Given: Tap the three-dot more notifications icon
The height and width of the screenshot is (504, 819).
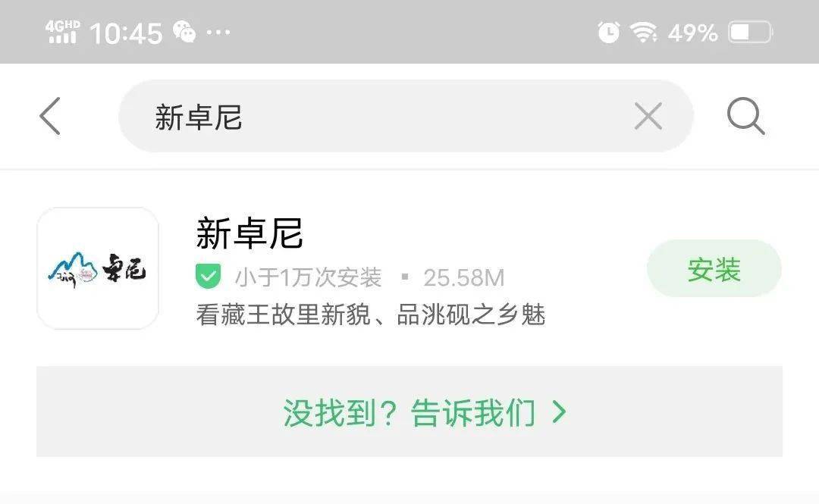Looking at the screenshot, I should (218, 33).
